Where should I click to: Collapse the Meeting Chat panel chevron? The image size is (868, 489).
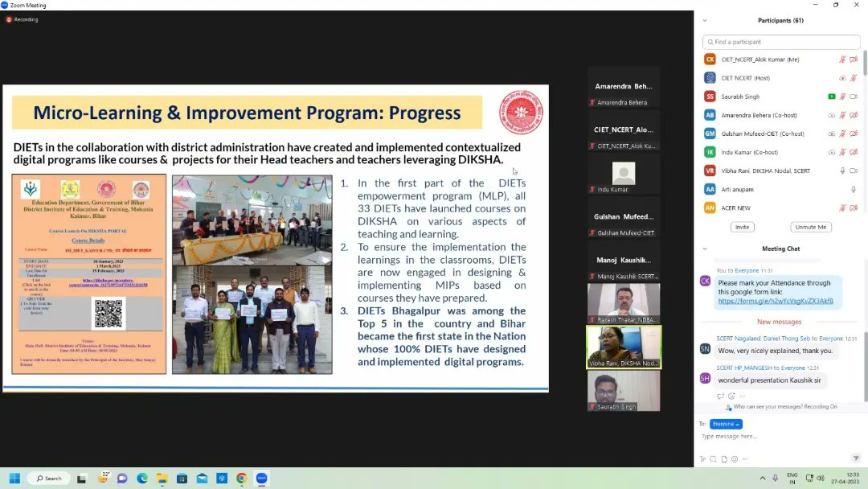tap(705, 249)
